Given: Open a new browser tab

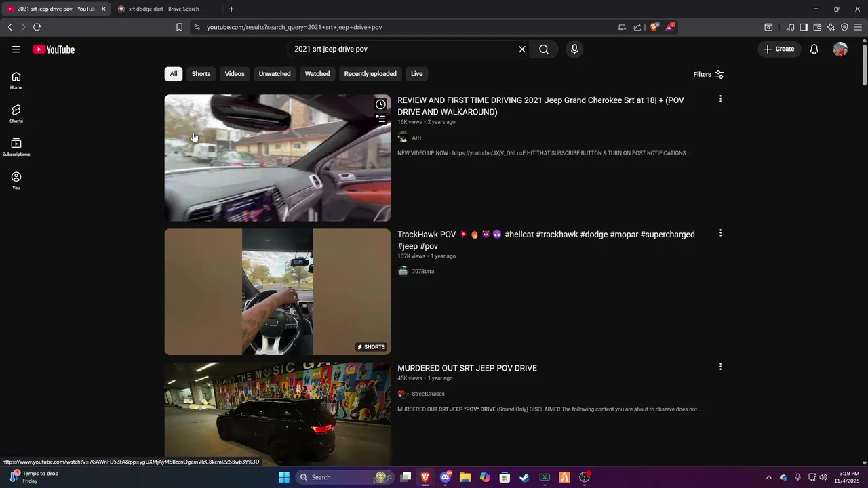Looking at the screenshot, I should (x=231, y=9).
